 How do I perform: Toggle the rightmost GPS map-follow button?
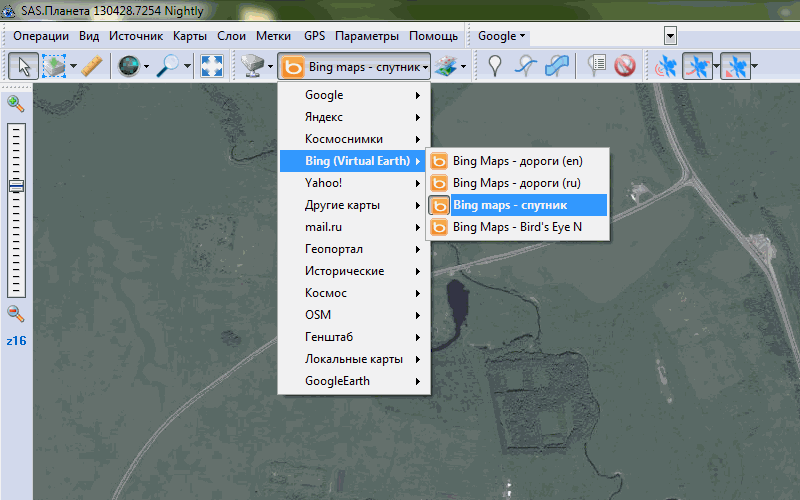click(x=735, y=67)
